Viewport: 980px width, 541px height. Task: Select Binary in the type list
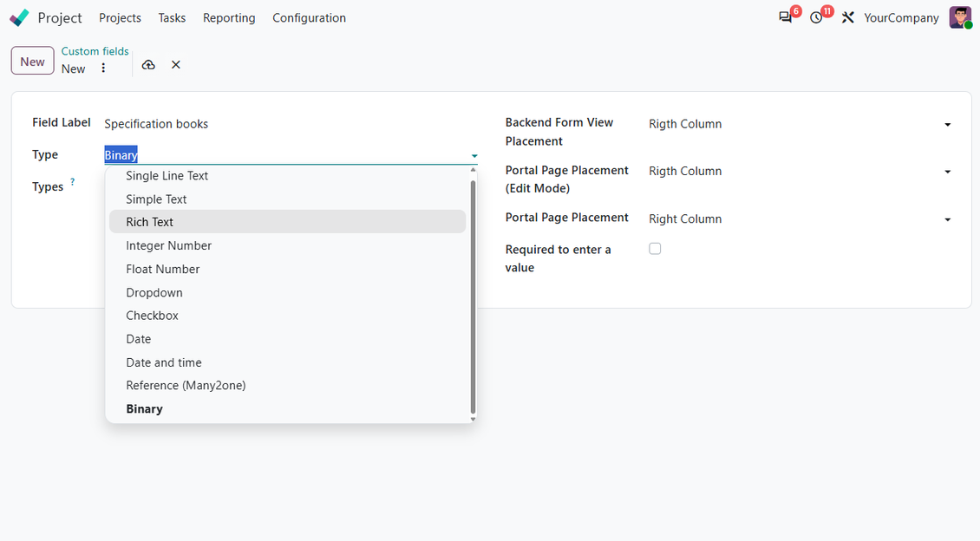(288, 409)
